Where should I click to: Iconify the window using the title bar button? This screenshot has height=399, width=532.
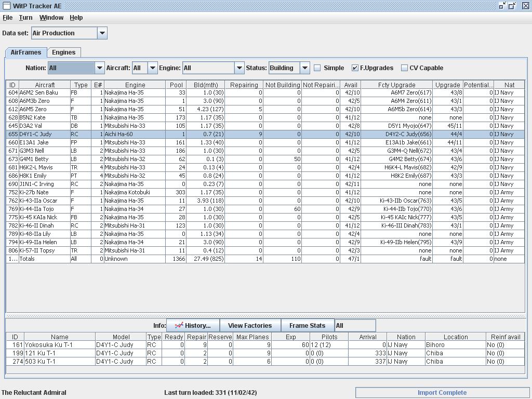click(x=502, y=5)
